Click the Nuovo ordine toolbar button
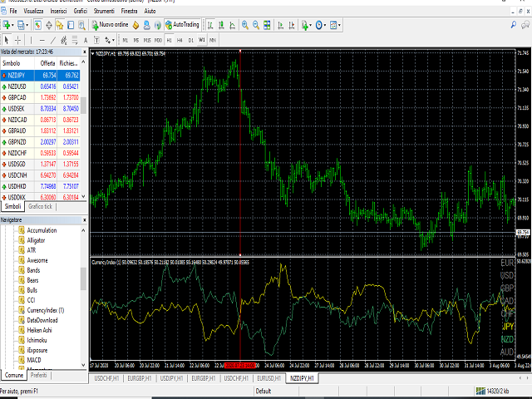Screen dimensions: 532x399 pos(110,26)
